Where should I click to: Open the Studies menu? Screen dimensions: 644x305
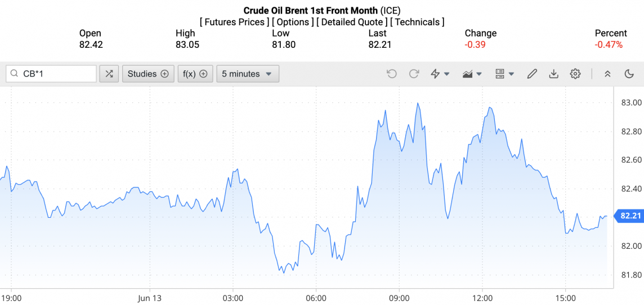(148, 74)
